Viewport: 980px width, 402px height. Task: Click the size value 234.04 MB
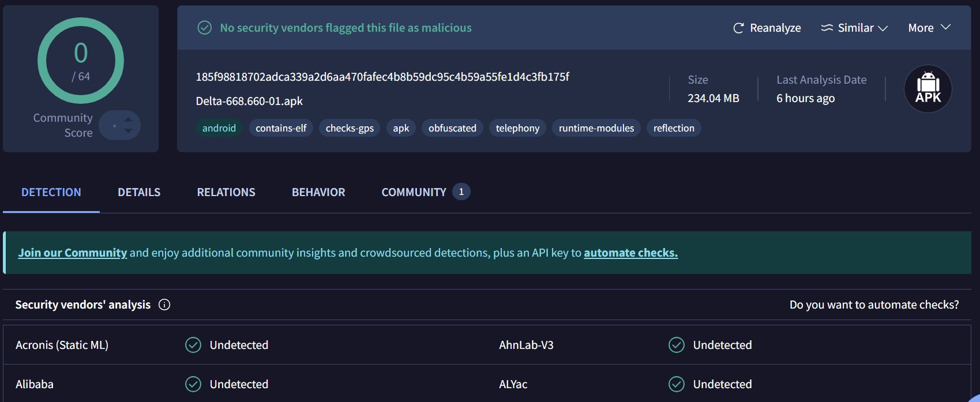coord(714,98)
